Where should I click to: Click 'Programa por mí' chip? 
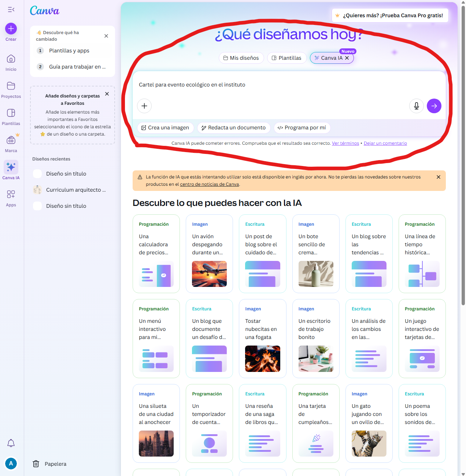[302, 128]
